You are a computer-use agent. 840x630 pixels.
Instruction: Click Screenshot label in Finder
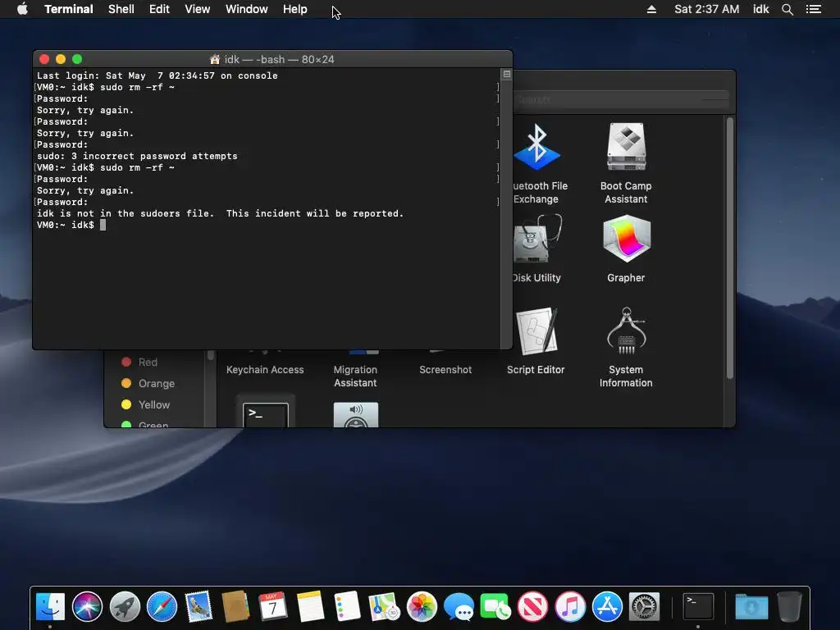point(445,370)
